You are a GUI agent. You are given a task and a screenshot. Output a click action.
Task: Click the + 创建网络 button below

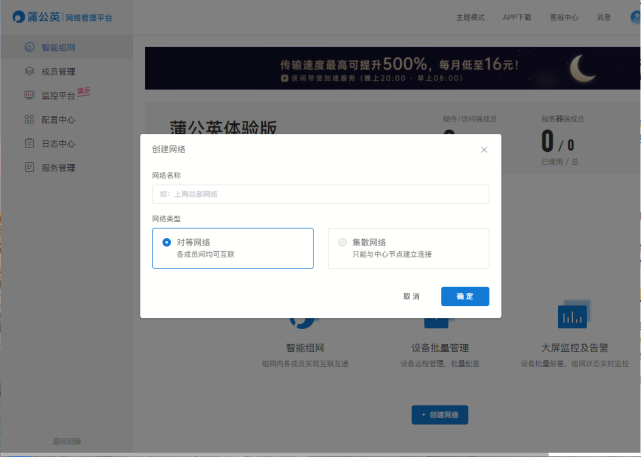coord(440,415)
